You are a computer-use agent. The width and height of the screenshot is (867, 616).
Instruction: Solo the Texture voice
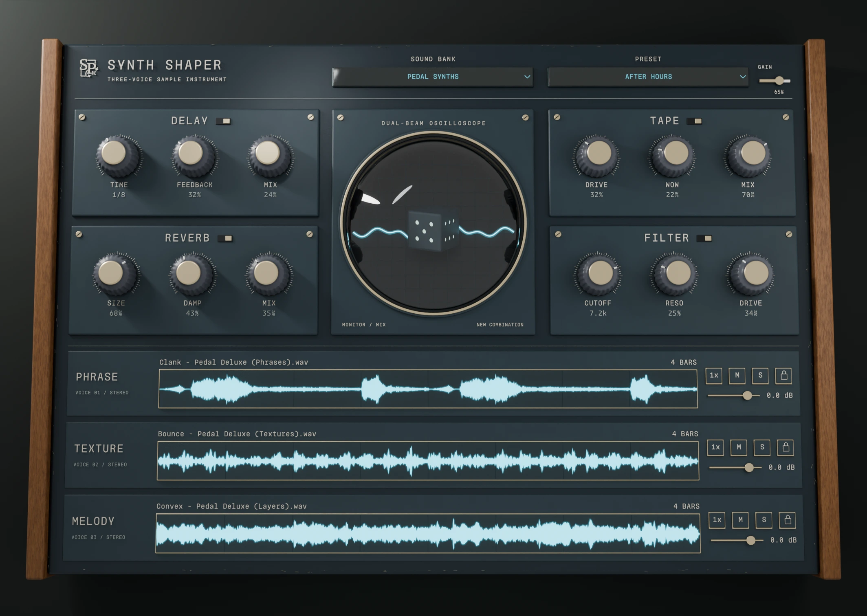(762, 447)
